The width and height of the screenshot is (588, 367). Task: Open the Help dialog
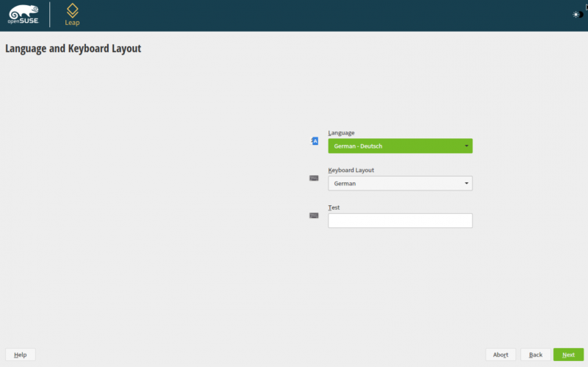(x=21, y=354)
